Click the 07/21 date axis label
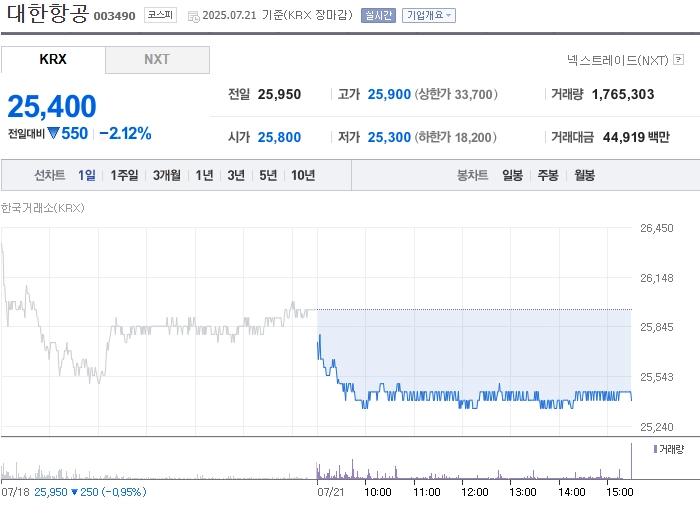 point(331,492)
